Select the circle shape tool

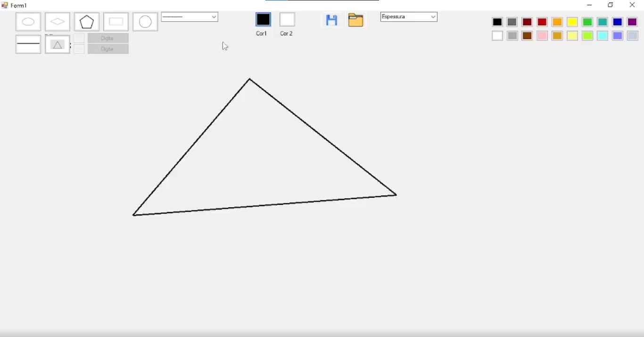[145, 22]
